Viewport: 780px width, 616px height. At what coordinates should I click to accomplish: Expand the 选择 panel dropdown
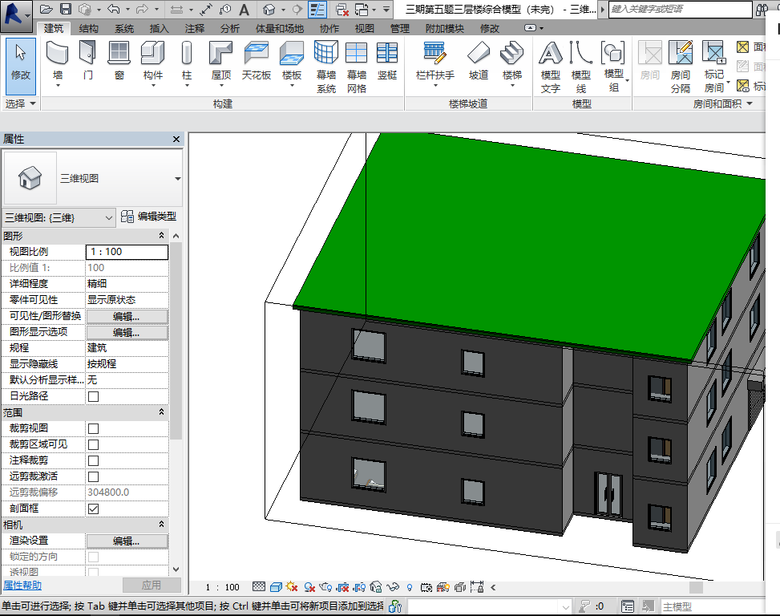point(32,104)
